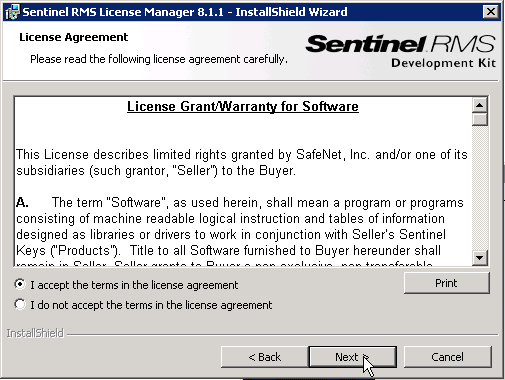The width and height of the screenshot is (505, 380).
Task: Print the license agreement
Action: pos(447,283)
